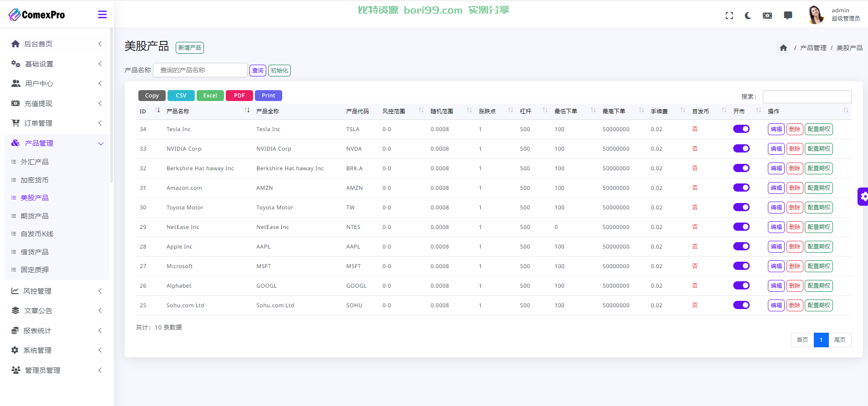Focus the 搜索 table search box
This screenshot has height=406, width=868.
point(807,96)
